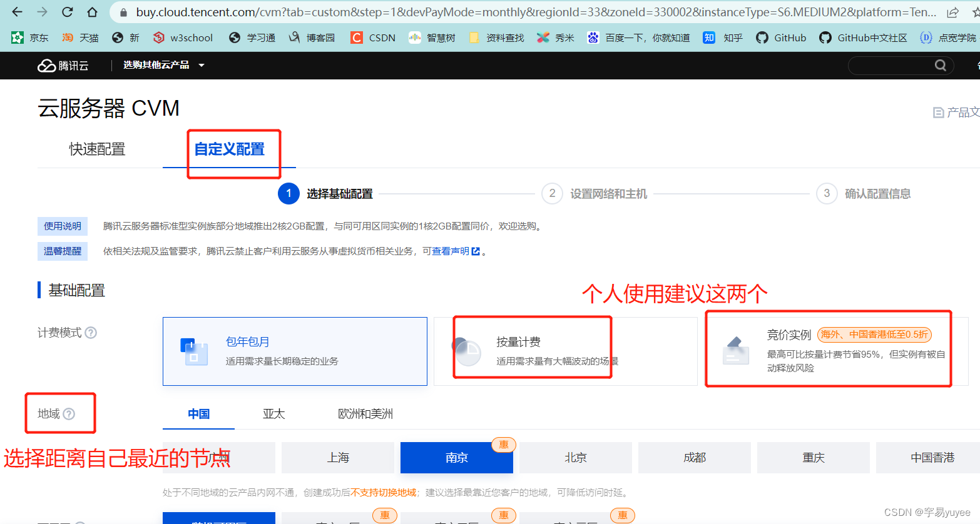Select the 欧洲和美洲 region tab
Image resolution: width=980 pixels, height=524 pixels.
365,414
